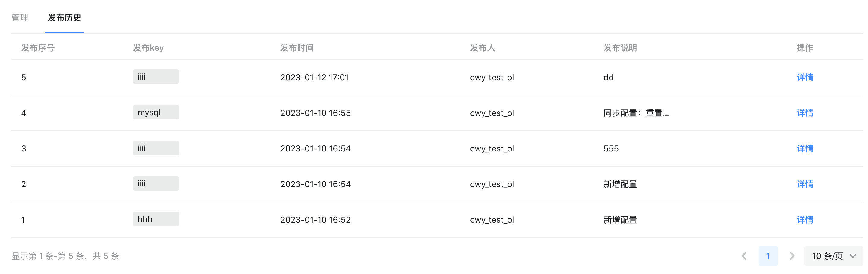Click the 2023-01-12 17:01 timestamp cell

[x=314, y=77]
